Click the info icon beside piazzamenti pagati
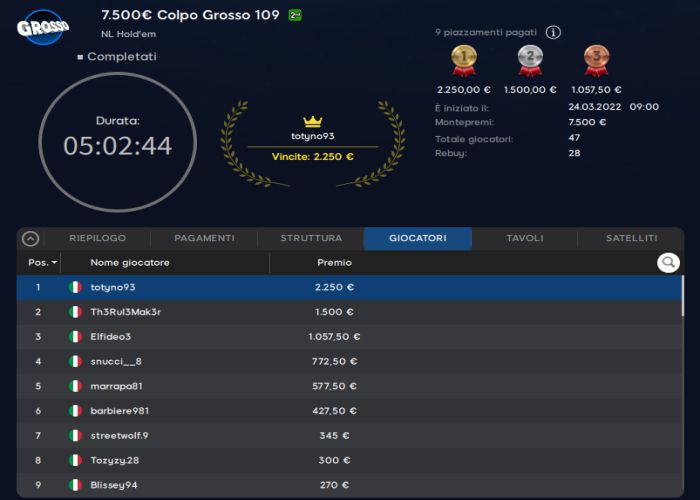 553,32
